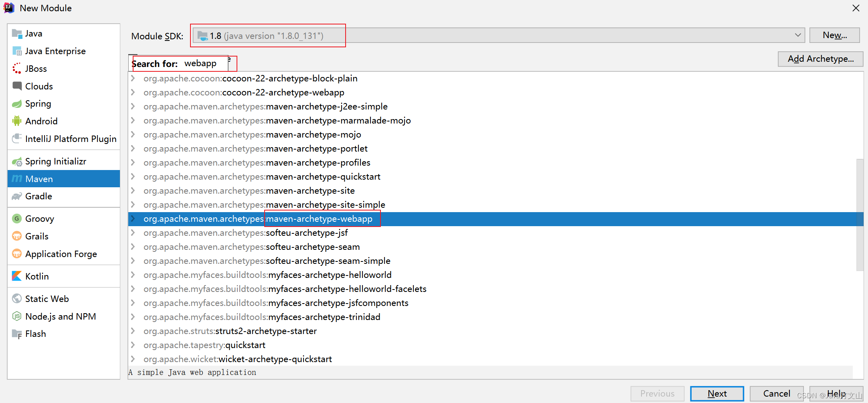This screenshot has width=868, height=403.
Task: Expand myfaces-archetype-helloworld node
Action: [x=133, y=275]
